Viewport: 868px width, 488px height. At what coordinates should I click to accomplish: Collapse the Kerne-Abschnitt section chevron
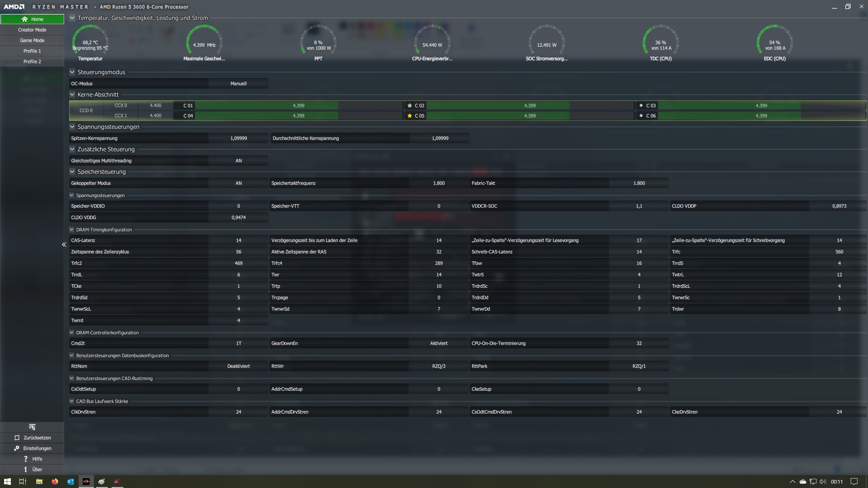tap(72, 95)
